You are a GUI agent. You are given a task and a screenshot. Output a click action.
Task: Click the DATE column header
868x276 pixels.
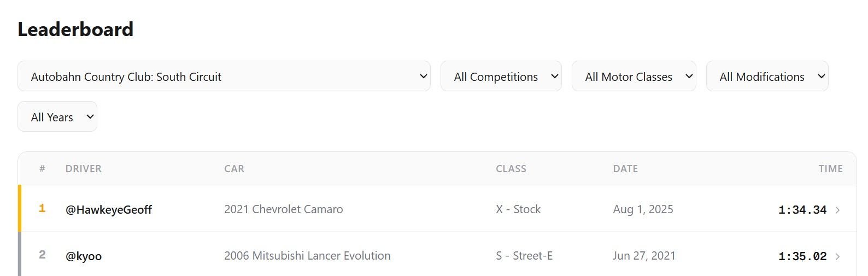[x=625, y=169]
